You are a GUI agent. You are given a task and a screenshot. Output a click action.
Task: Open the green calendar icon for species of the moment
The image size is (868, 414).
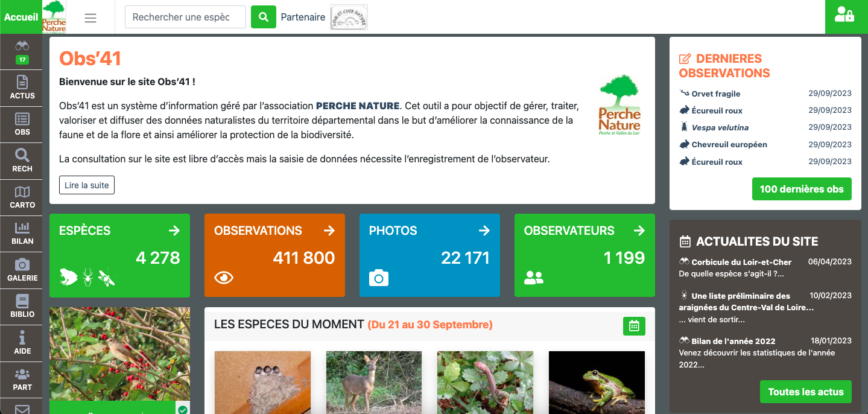pyautogui.click(x=634, y=326)
